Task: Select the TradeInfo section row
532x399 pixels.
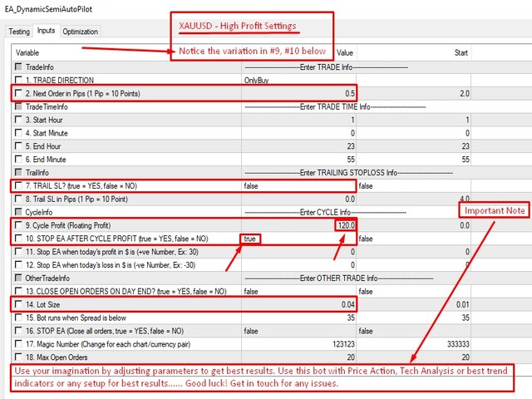Action: click(272, 67)
